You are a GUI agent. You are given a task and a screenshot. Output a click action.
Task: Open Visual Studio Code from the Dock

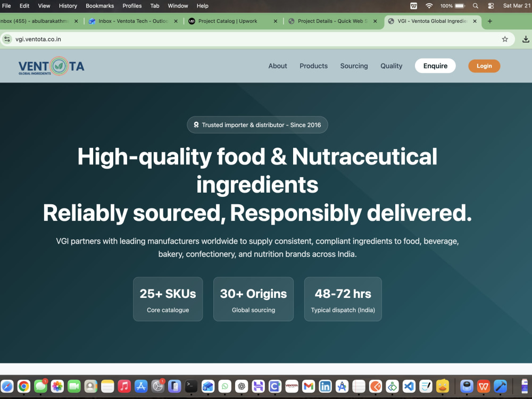409,386
